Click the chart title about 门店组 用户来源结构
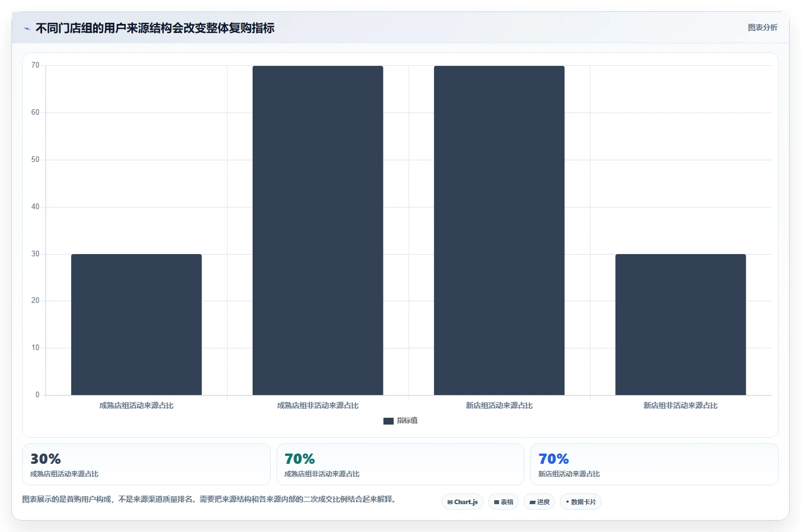Viewport: 801px width, 532px height. coord(155,28)
